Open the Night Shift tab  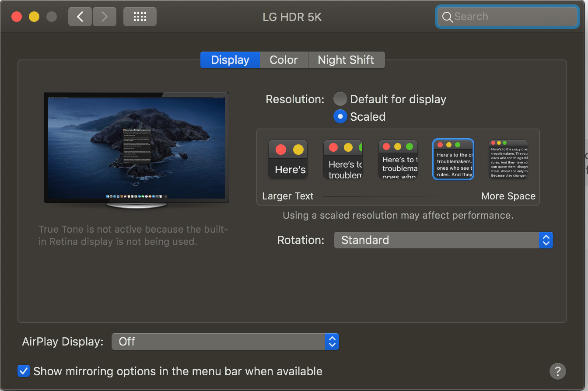346,60
